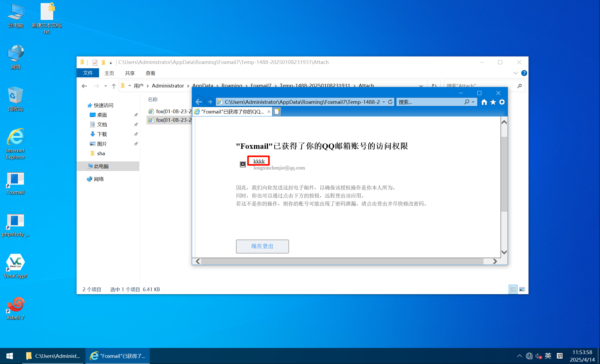This screenshot has height=364, width=600.
Task: Click longxinchenjie@qq.com email text
Action: coord(279,168)
